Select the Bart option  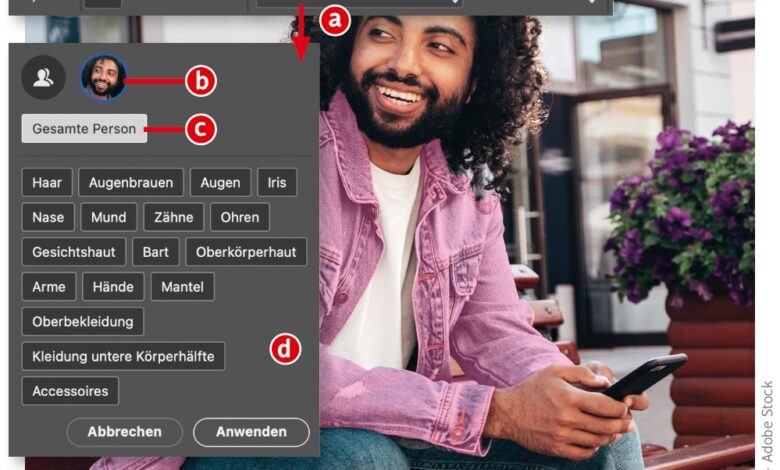[x=156, y=252]
